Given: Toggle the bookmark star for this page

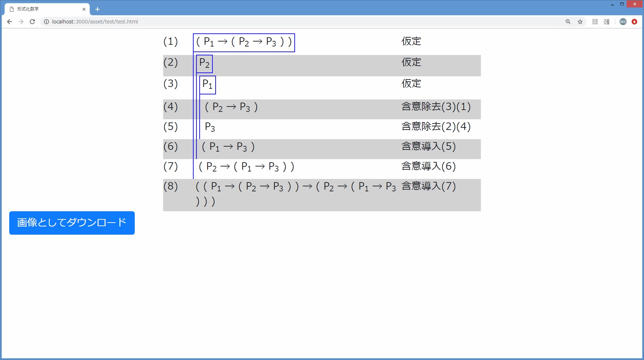Looking at the screenshot, I should [581, 22].
